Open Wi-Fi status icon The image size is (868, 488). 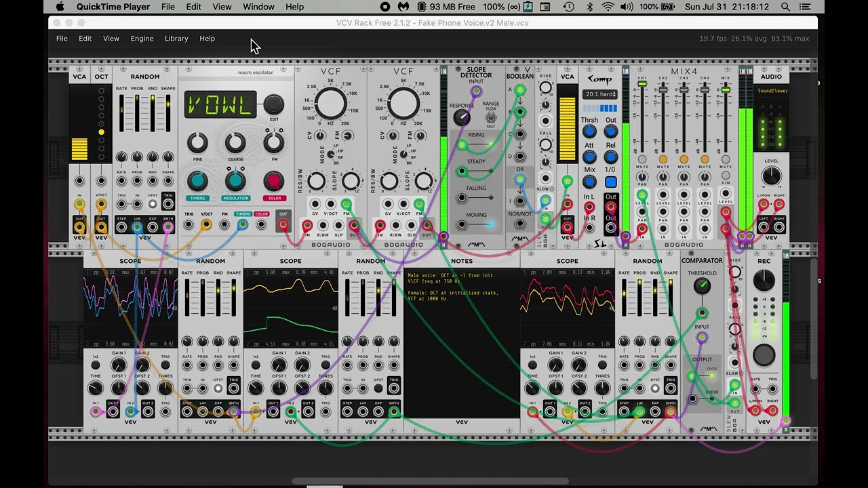pos(608,7)
